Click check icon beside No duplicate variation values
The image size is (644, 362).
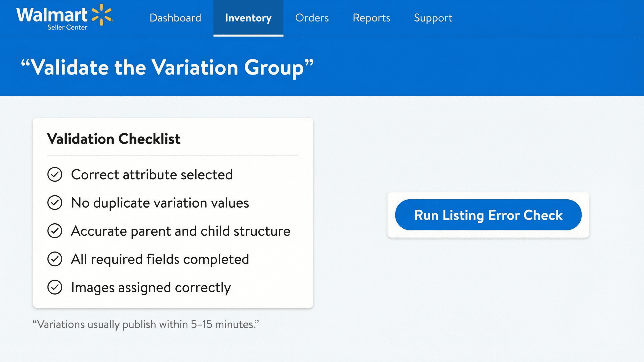click(x=55, y=203)
